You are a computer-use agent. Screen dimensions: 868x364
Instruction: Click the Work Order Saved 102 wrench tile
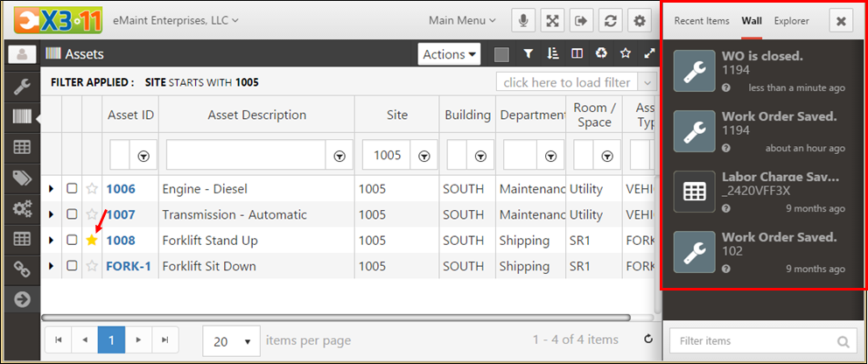click(x=694, y=252)
